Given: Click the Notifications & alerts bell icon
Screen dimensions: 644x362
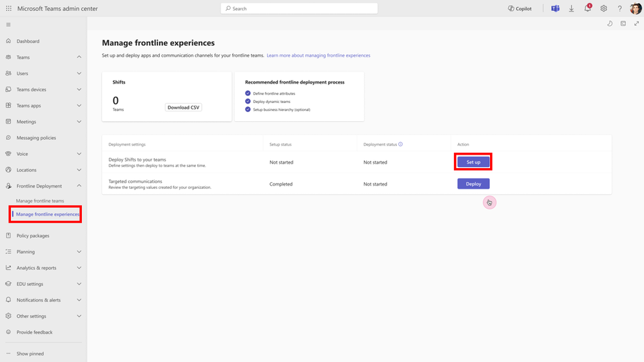Looking at the screenshot, I should pos(8,300).
